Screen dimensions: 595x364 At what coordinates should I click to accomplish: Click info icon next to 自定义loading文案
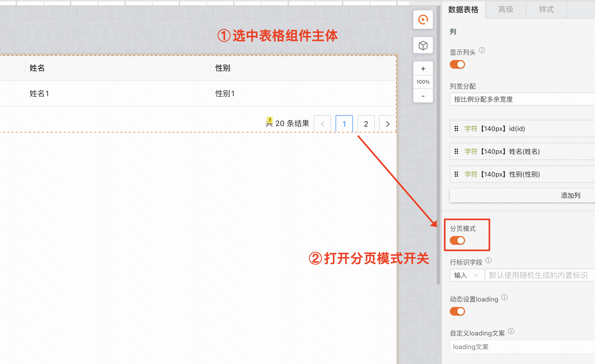pyautogui.click(x=511, y=331)
